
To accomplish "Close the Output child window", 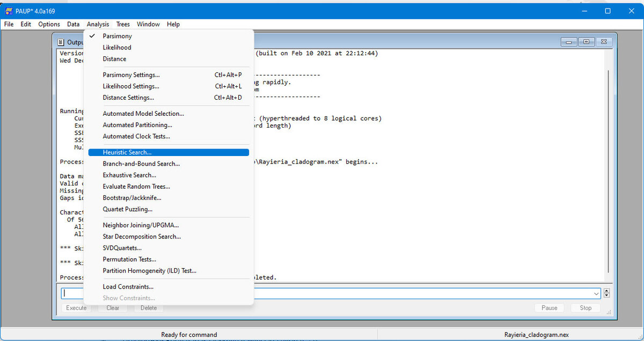I will point(604,42).
